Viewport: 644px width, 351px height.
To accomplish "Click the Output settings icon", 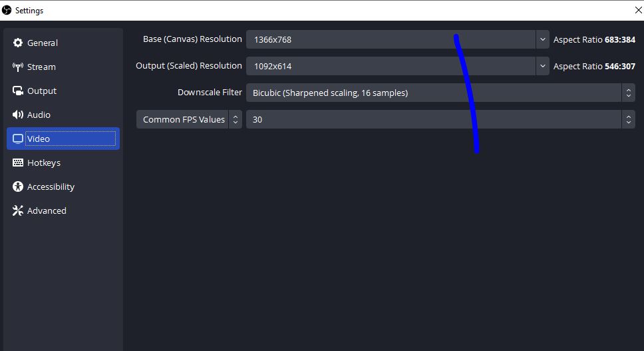I will click(x=18, y=91).
